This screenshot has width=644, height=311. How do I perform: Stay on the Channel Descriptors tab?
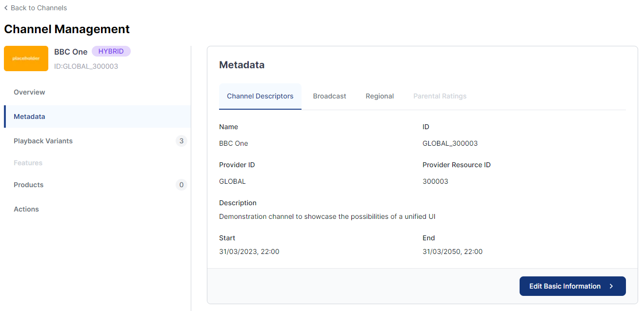tap(260, 96)
